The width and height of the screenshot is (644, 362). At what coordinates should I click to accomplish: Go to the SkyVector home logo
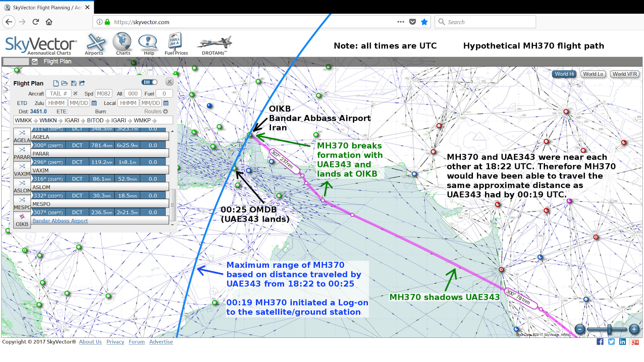[x=40, y=45]
